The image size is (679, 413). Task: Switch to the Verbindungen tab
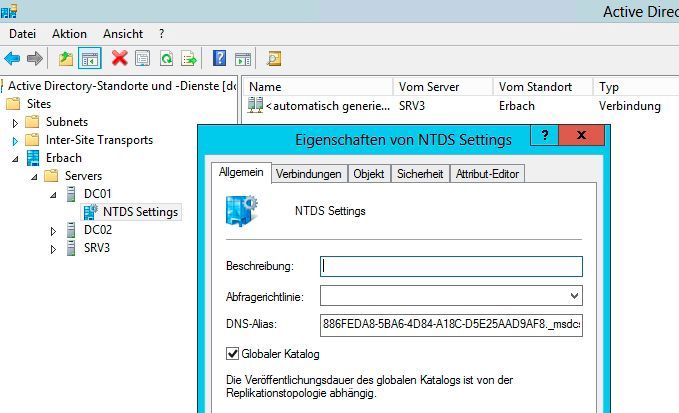click(309, 174)
